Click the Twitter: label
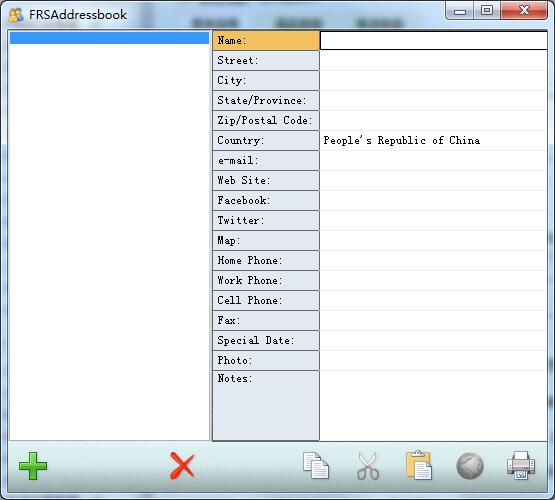555x500 pixels. 266,220
